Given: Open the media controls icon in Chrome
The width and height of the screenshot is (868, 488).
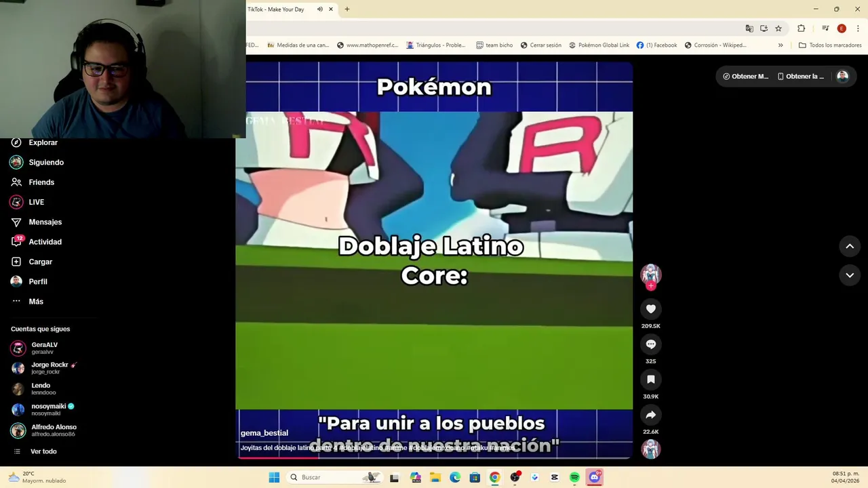Looking at the screenshot, I should (x=825, y=28).
